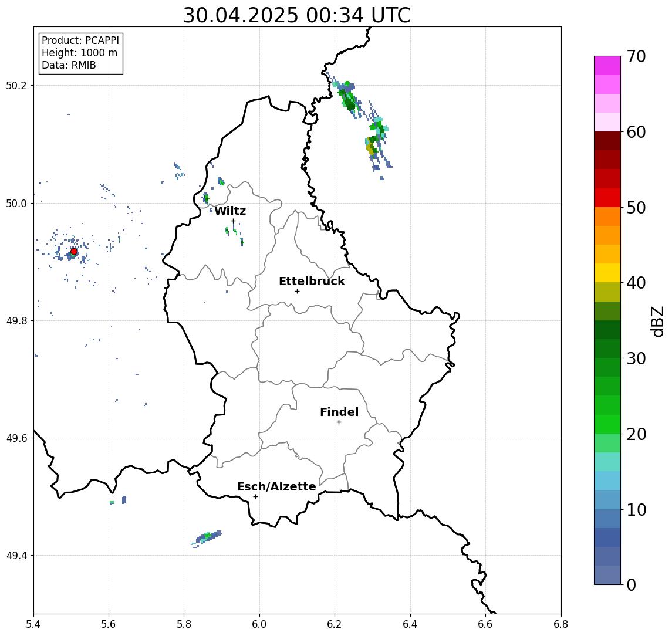Click the Esch/Alzette station cross marker
This screenshot has height=636, width=672.
coord(255,497)
